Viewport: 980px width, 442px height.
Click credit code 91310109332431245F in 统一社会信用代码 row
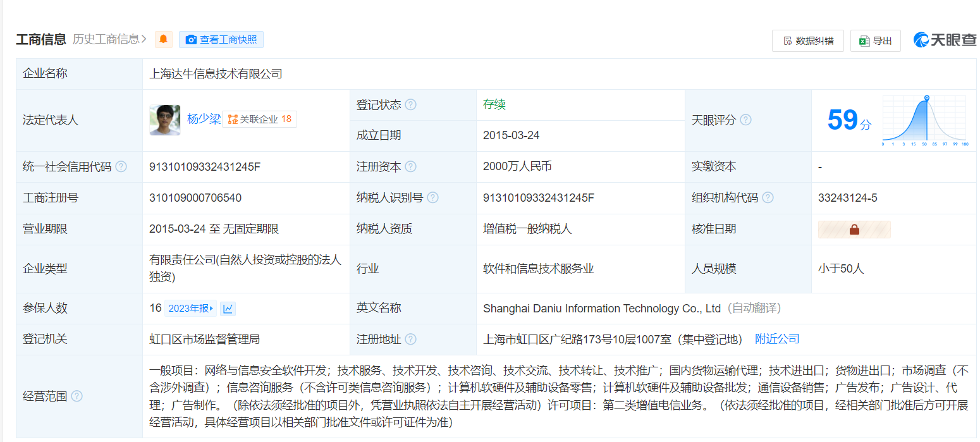(205, 167)
